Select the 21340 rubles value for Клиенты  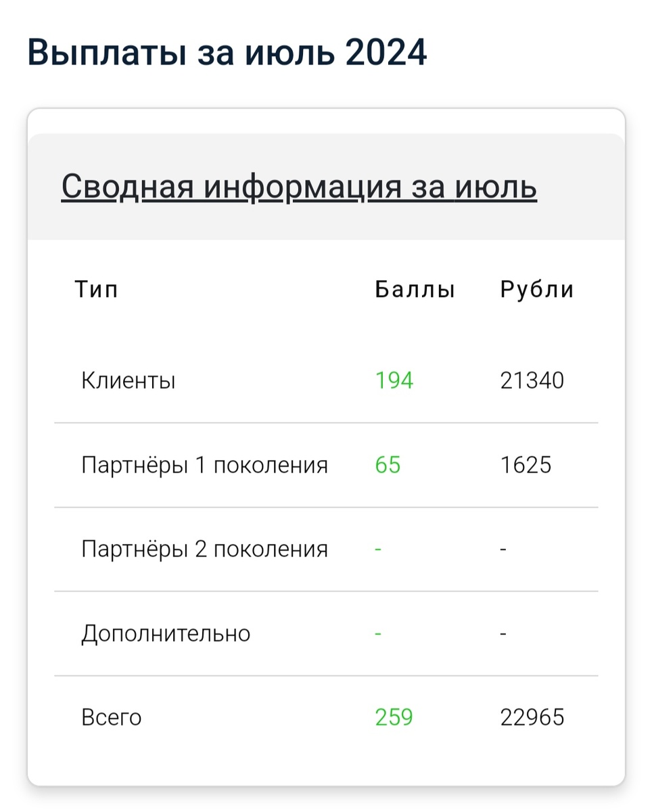pos(532,380)
